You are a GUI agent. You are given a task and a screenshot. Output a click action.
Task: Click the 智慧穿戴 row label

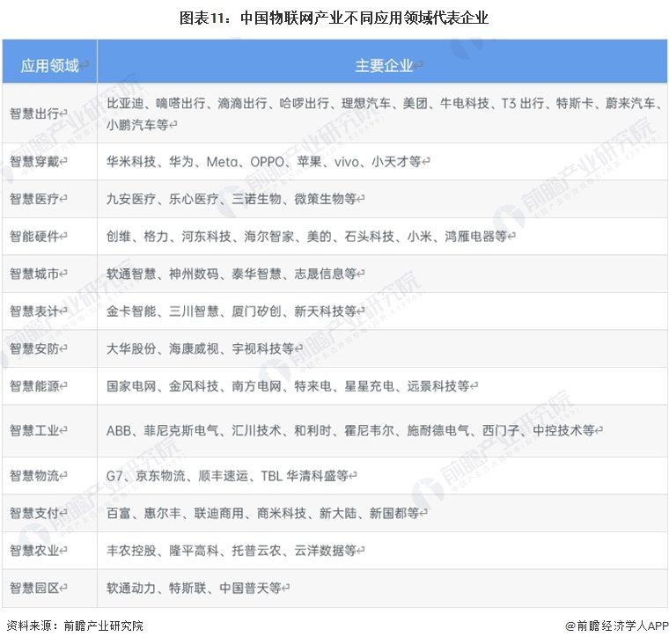34,162
